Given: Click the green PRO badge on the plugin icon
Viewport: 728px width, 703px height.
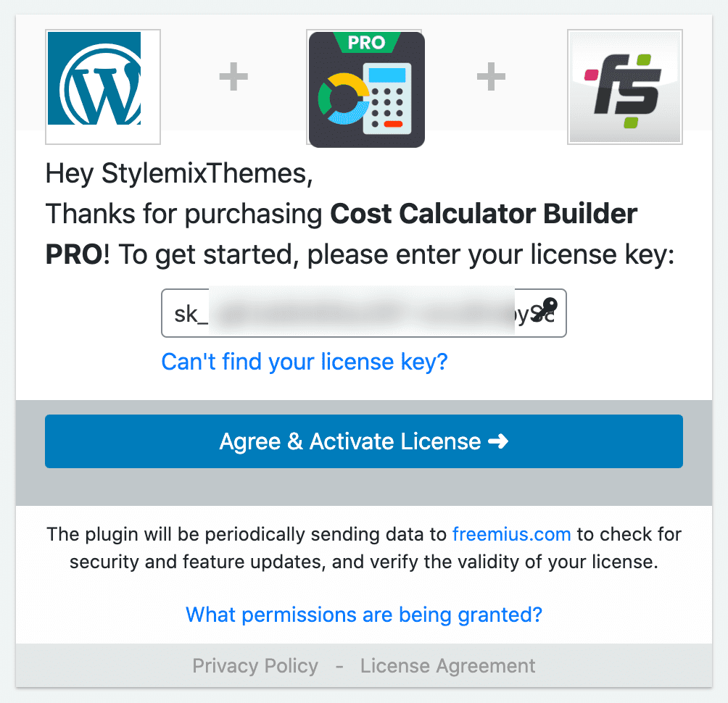Looking at the screenshot, I should 366,42.
